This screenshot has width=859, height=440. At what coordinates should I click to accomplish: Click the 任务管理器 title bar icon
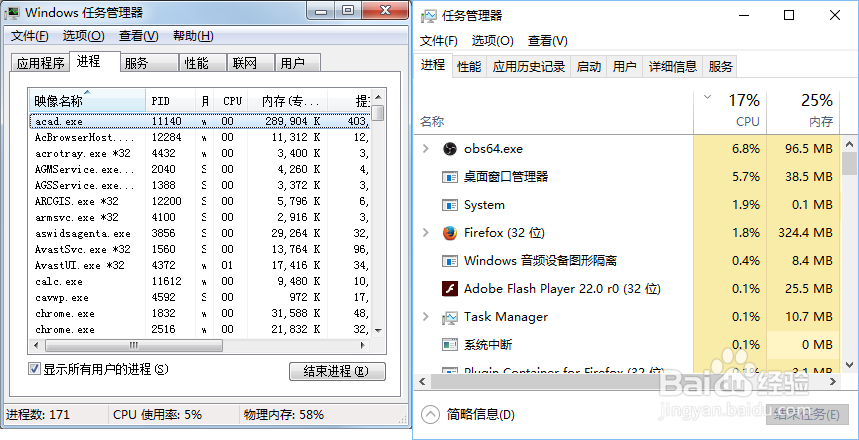click(428, 16)
